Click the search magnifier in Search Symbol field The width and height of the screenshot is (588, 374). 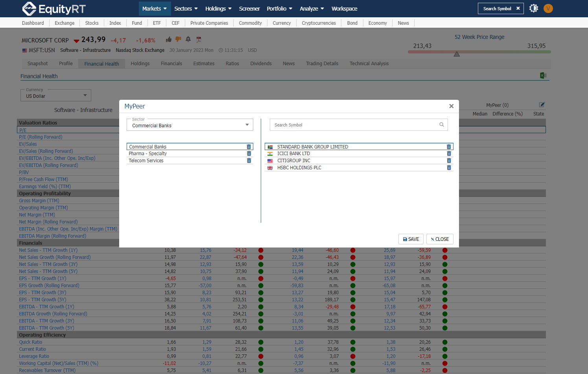point(441,125)
